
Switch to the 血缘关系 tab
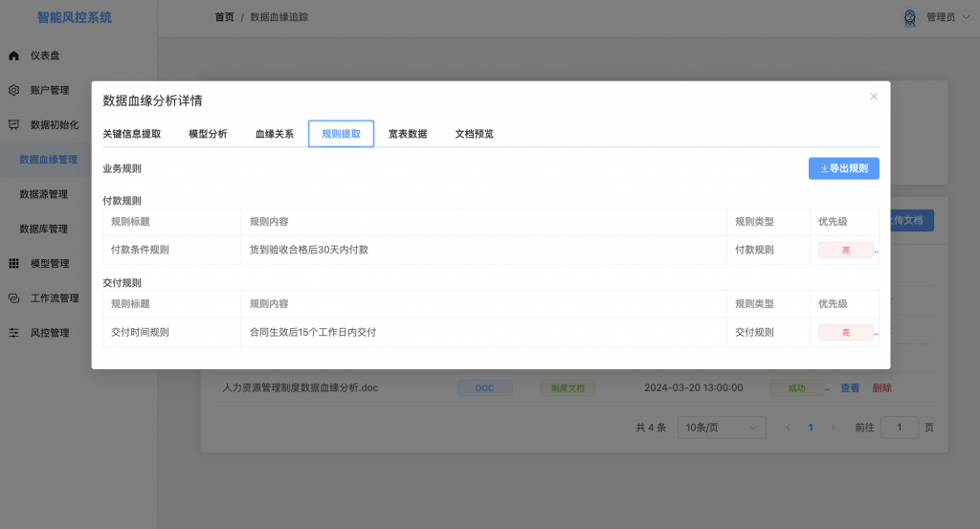pos(275,134)
